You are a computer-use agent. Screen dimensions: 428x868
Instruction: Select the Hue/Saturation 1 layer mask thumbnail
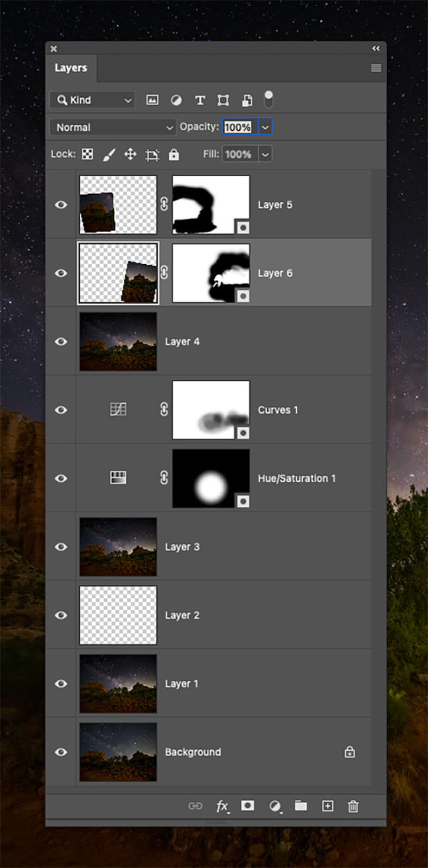click(211, 478)
